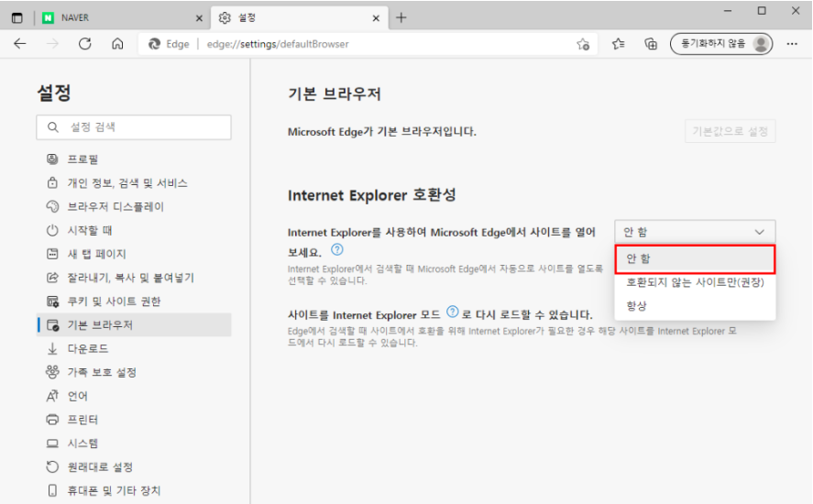Open 브라우저 디스플레이 settings
The width and height of the screenshot is (813, 504).
pyautogui.click(x=134, y=206)
